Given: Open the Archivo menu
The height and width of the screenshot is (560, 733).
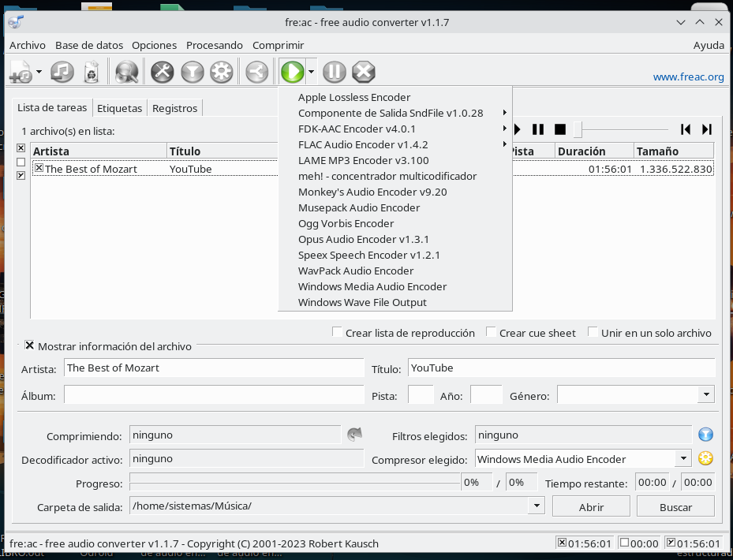Looking at the screenshot, I should (28, 45).
